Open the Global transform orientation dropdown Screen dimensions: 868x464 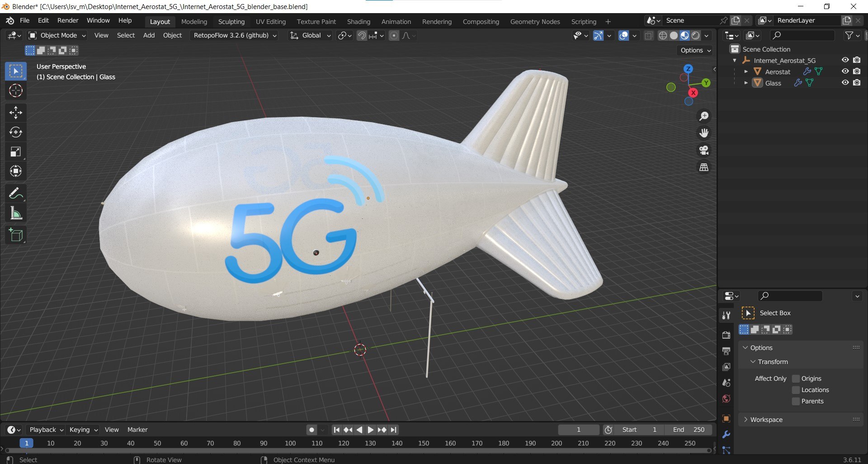310,35
